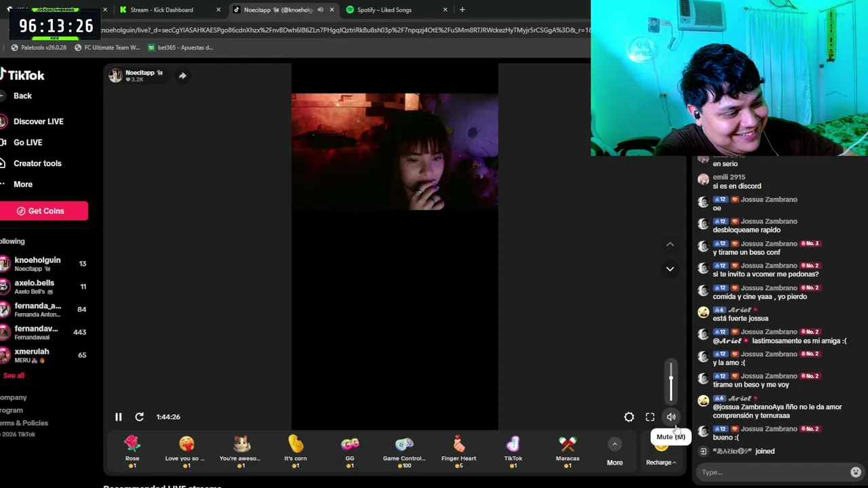Open axelo.bells live from following list
The height and width of the screenshot is (488, 868).
[x=43, y=287]
